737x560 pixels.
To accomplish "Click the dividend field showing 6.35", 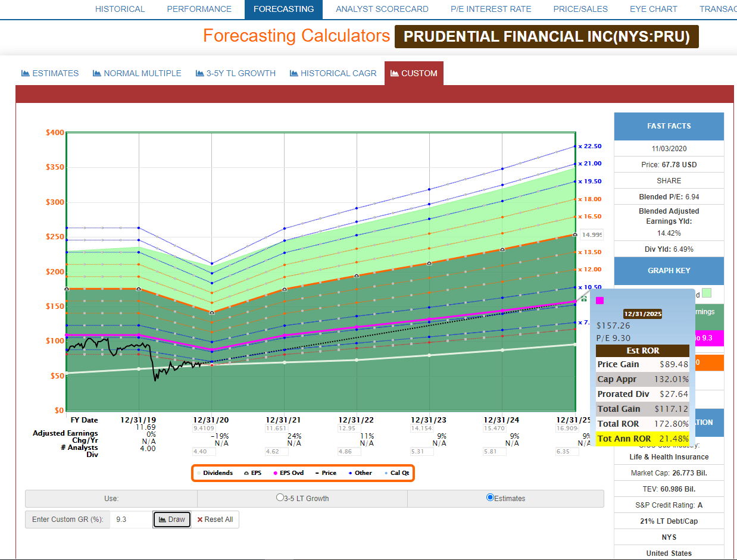I will tap(566, 452).
